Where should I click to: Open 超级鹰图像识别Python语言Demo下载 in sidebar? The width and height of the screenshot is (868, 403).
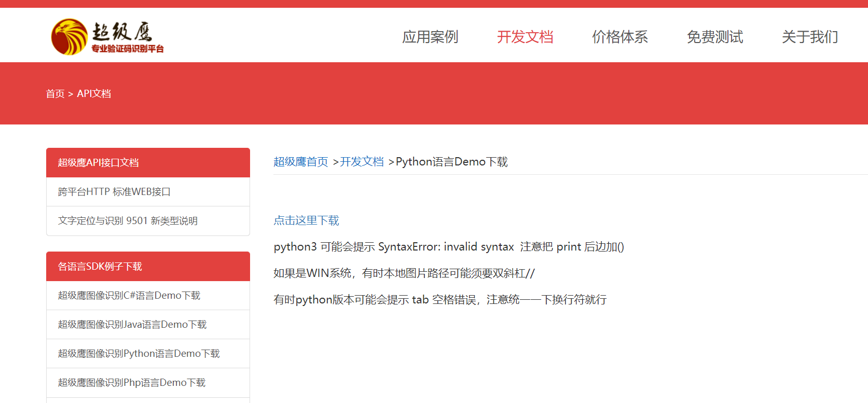point(148,354)
